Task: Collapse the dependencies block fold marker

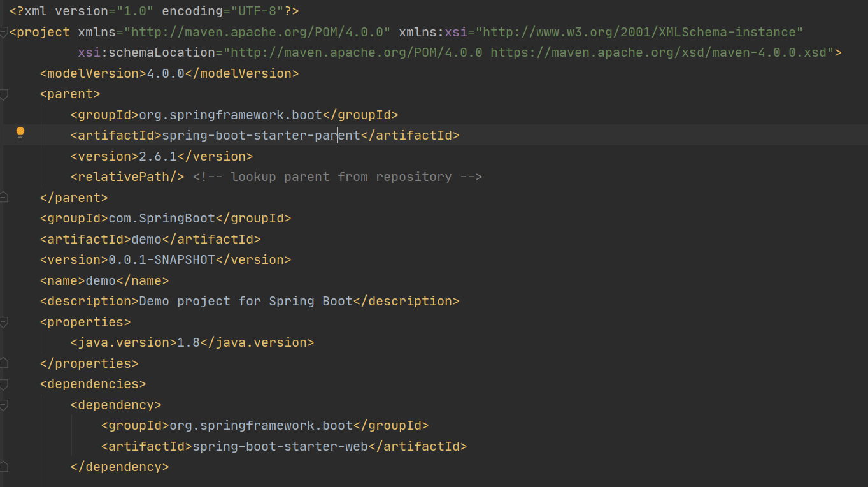Action: 3,384
